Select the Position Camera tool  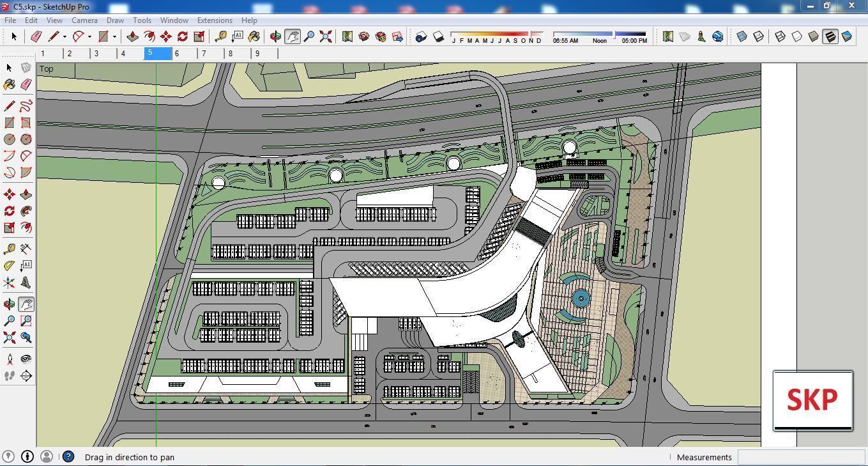coord(9,359)
